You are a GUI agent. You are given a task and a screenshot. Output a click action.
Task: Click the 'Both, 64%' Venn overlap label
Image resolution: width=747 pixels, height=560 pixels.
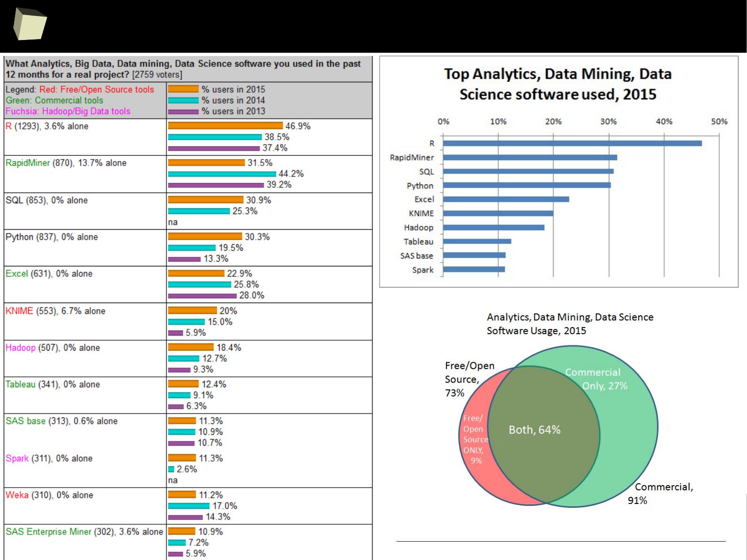535,430
